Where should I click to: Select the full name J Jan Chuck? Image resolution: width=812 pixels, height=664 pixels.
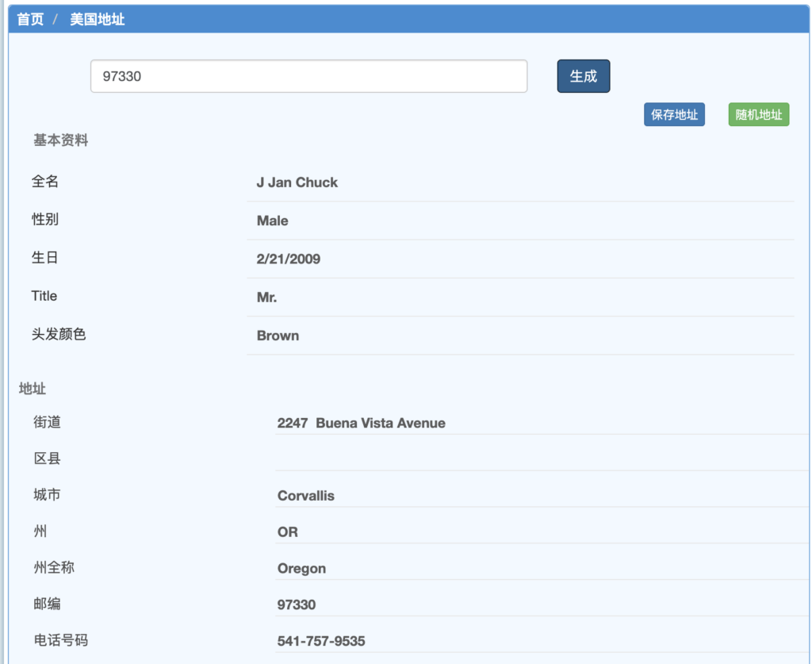pyautogui.click(x=297, y=182)
